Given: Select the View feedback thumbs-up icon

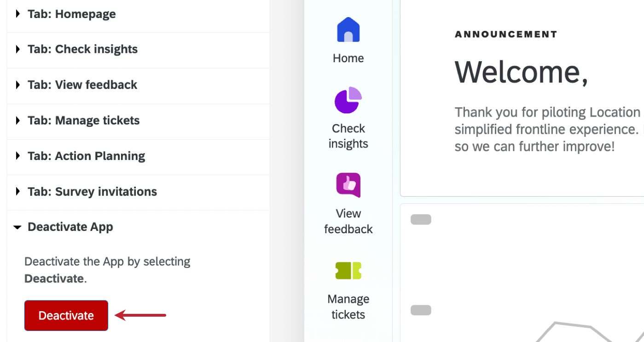Looking at the screenshot, I should click(348, 185).
